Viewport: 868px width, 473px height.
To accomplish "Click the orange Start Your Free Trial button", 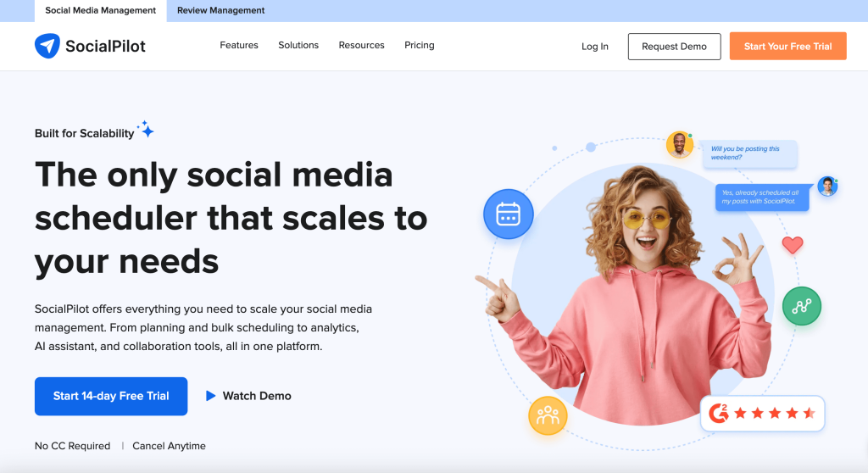I will 787,47.
